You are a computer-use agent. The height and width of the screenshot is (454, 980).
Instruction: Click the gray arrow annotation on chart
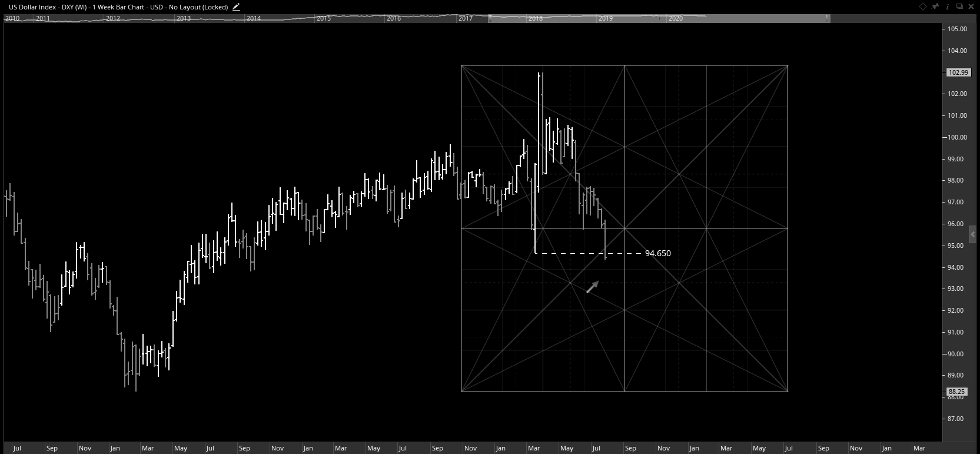point(592,287)
